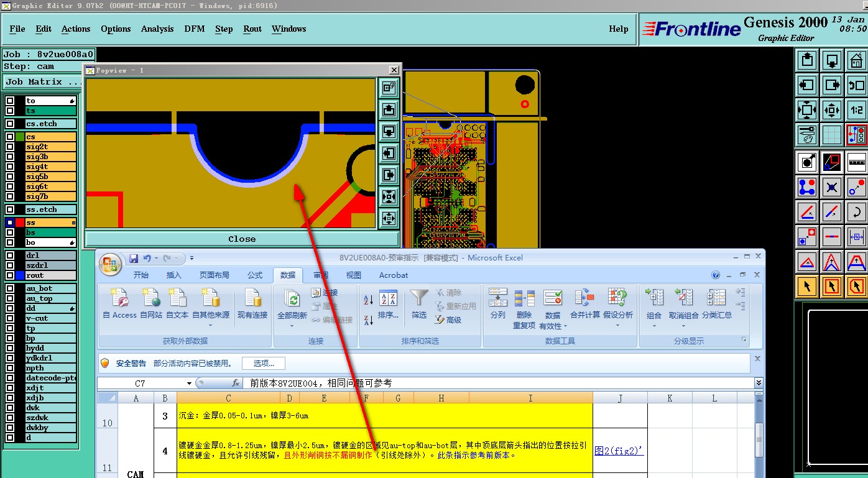The image size is (868, 478).
Task: Open the tools and palette settings icon
Action: pos(807,135)
